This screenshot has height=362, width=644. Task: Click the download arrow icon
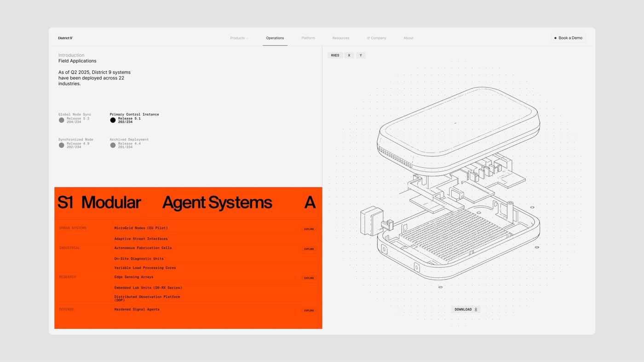coord(476,309)
